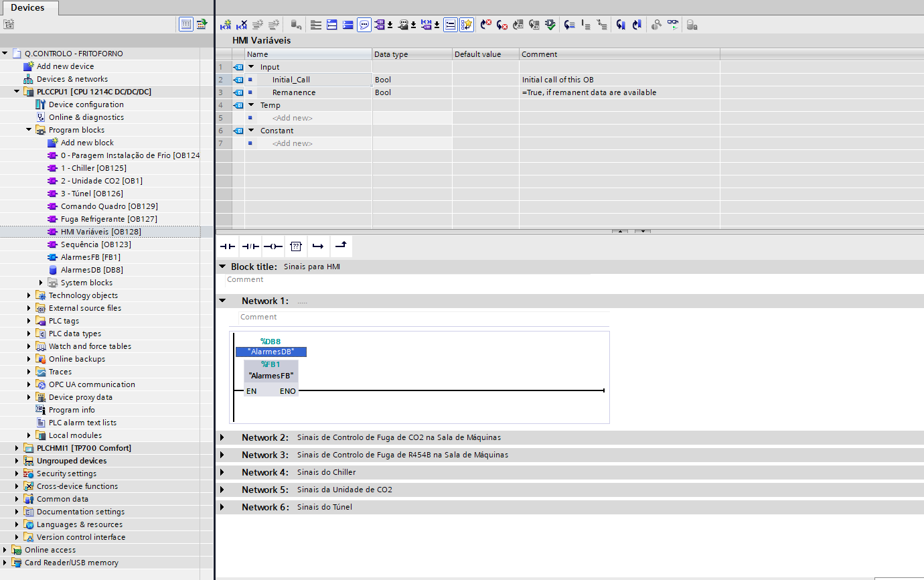Open Devices & networks
This screenshot has width=924, height=580.
pyautogui.click(x=72, y=79)
